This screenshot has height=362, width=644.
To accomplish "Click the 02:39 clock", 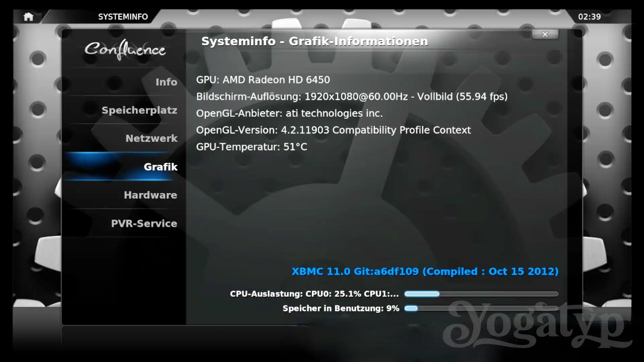I will (x=589, y=17).
